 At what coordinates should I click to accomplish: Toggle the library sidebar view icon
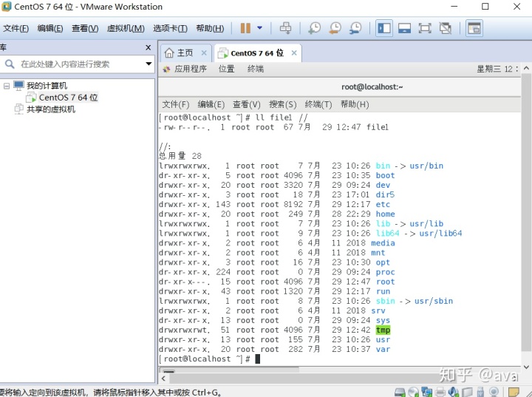(x=384, y=28)
